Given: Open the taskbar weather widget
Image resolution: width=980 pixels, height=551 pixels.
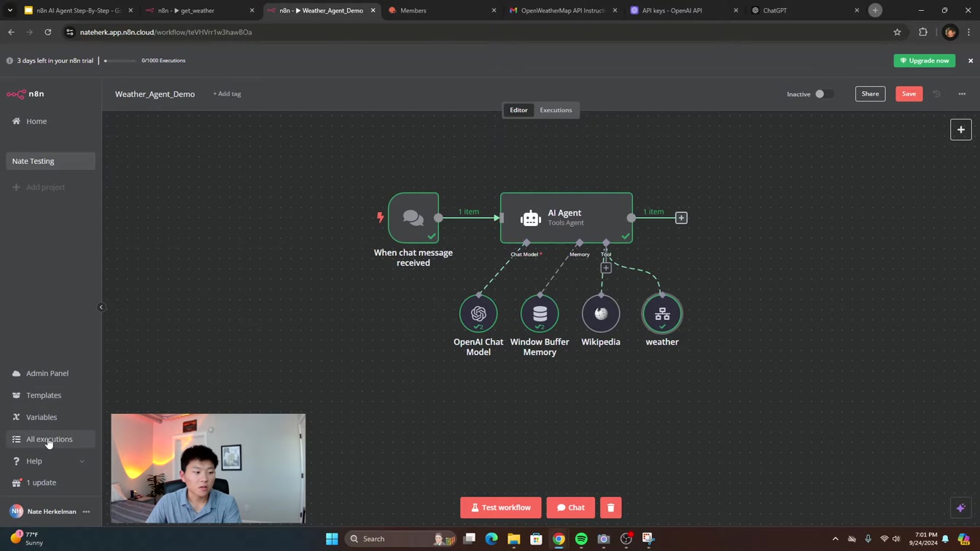Looking at the screenshot, I should pyautogui.click(x=26, y=539).
